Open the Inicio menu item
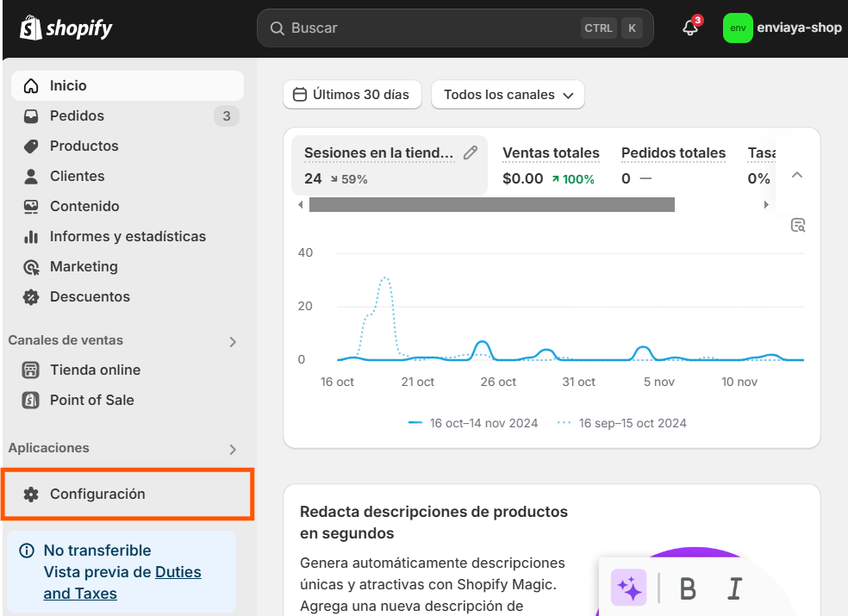848x616 pixels. click(x=127, y=85)
